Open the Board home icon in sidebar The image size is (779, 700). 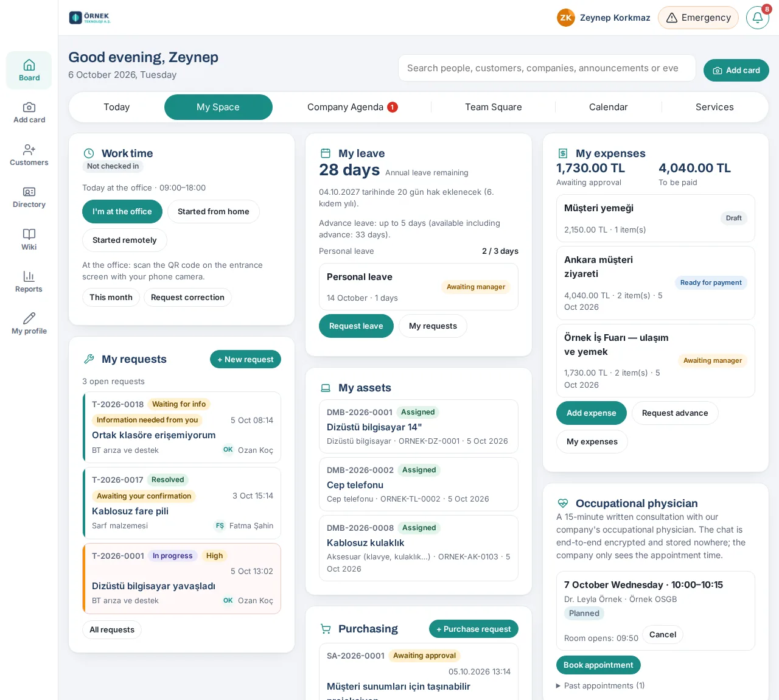click(29, 65)
